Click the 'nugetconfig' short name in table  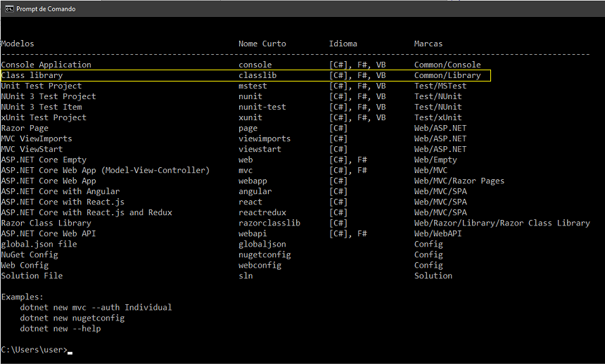(265, 254)
